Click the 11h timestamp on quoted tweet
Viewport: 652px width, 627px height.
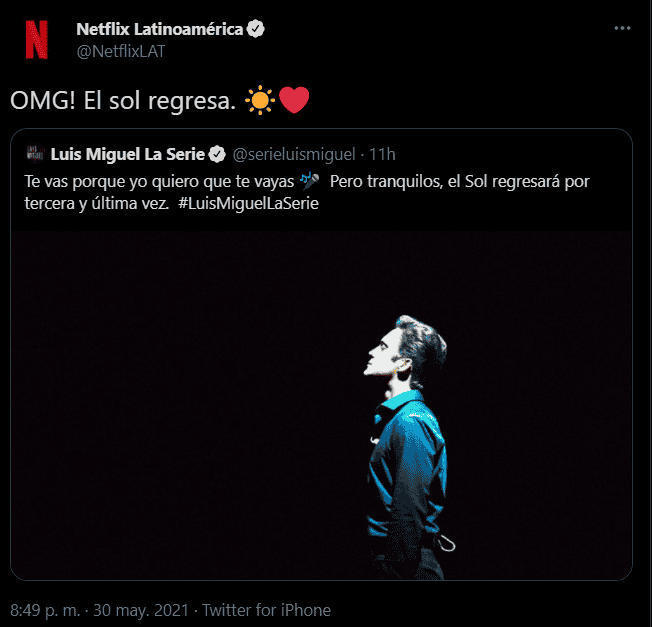(382, 154)
